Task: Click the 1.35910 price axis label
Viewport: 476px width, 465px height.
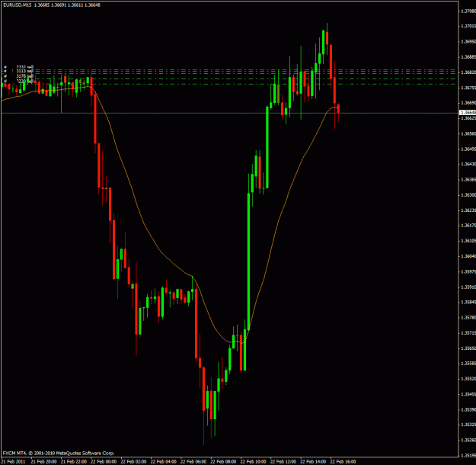Action: [x=468, y=287]
